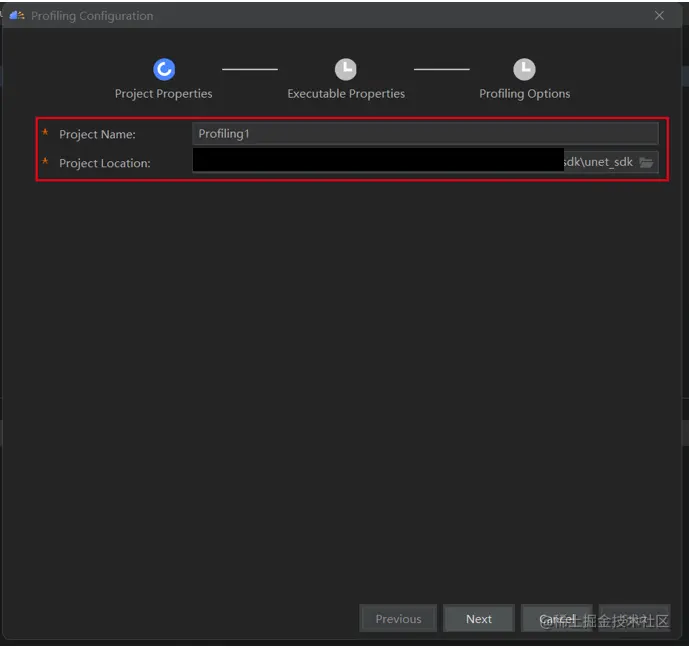Screen dimensions: 689x649
Task: Click the Cancel button
Action: 557,619
